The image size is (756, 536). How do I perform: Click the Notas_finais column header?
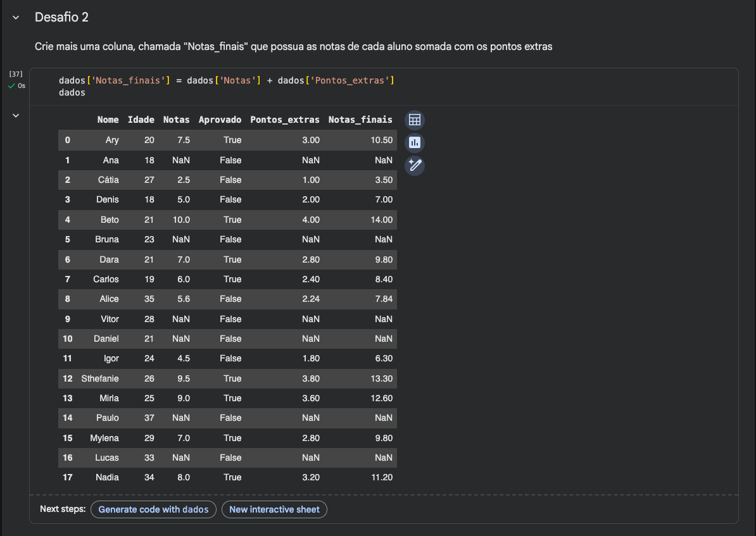(x=360, y=120)
